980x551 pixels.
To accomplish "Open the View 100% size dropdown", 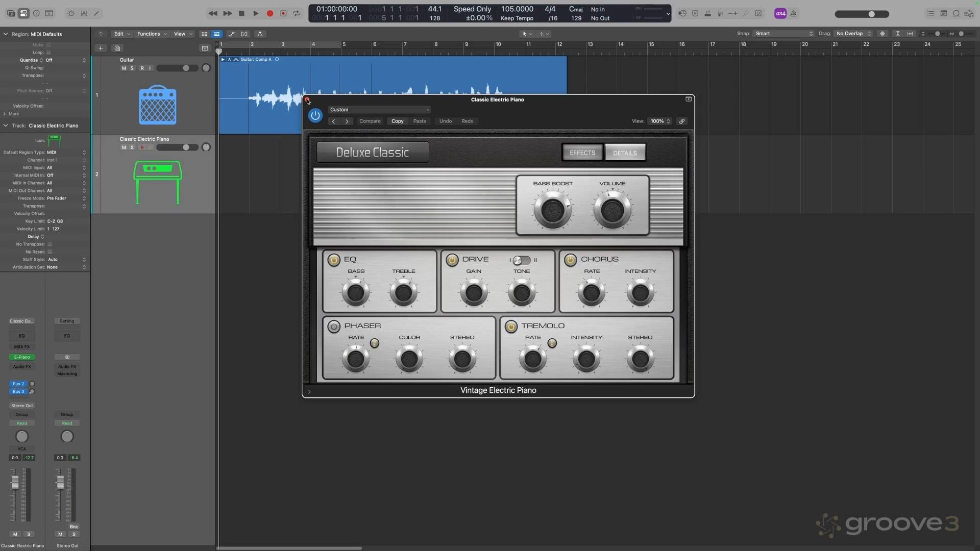I will coord(660,121).
